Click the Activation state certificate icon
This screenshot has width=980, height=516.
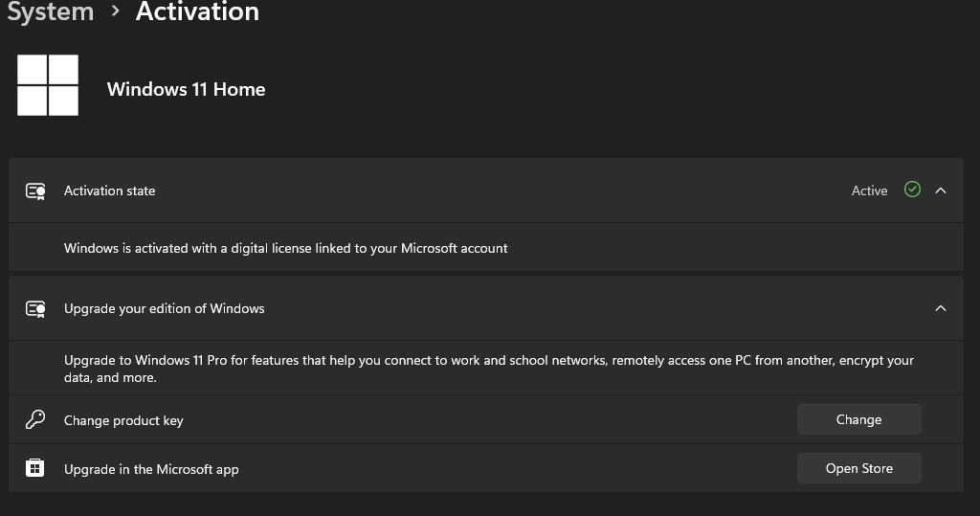pos(35,191)
